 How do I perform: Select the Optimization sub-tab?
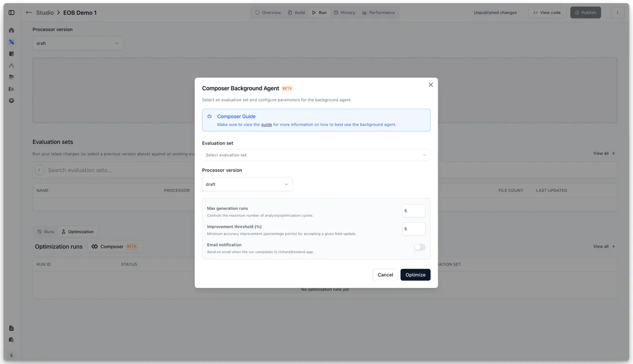[78, 231]
